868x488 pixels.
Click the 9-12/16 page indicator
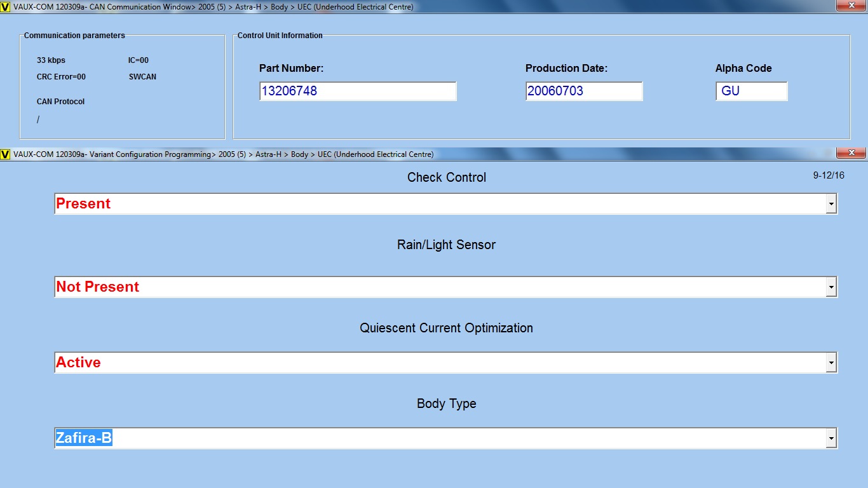[829, 175]
